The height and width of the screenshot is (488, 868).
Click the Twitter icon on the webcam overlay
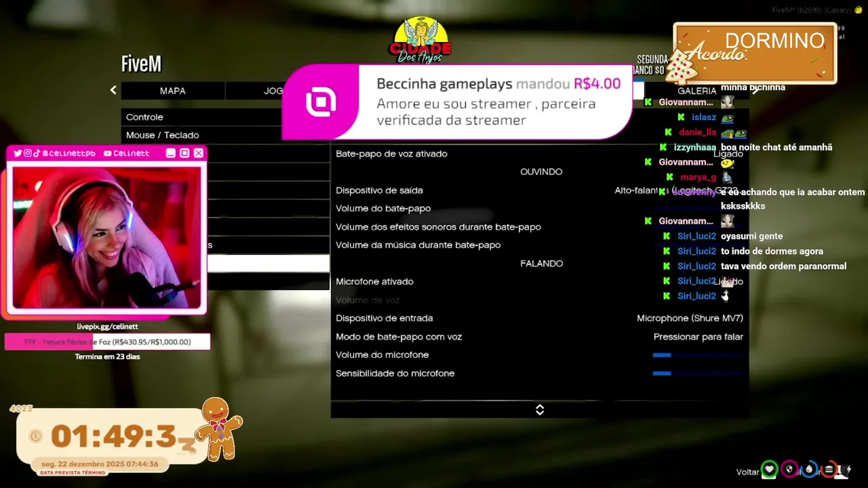pos(18,153)
